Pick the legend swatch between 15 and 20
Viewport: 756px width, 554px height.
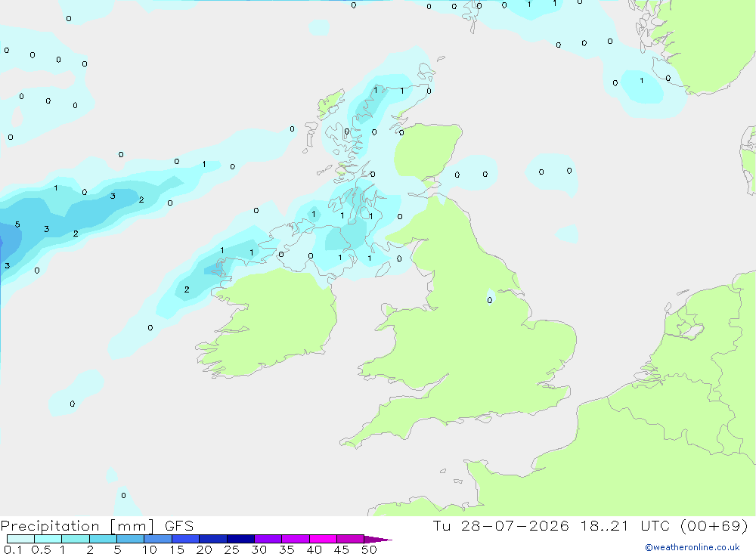click(186, 539)
